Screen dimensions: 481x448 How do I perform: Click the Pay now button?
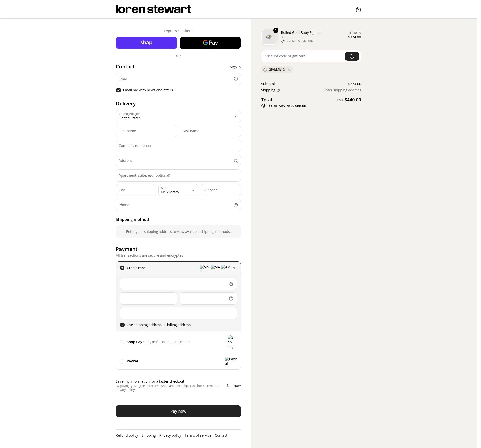click(x=178, y=411)
